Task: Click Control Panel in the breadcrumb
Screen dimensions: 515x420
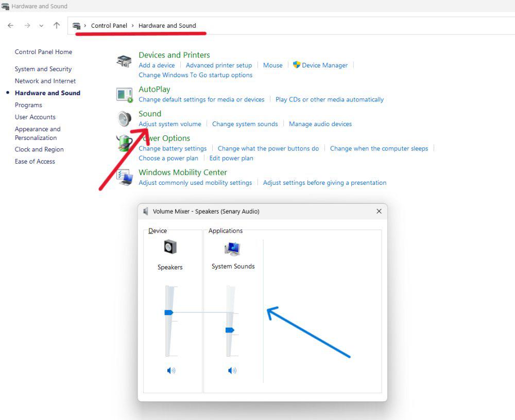Action: [109, 26]
